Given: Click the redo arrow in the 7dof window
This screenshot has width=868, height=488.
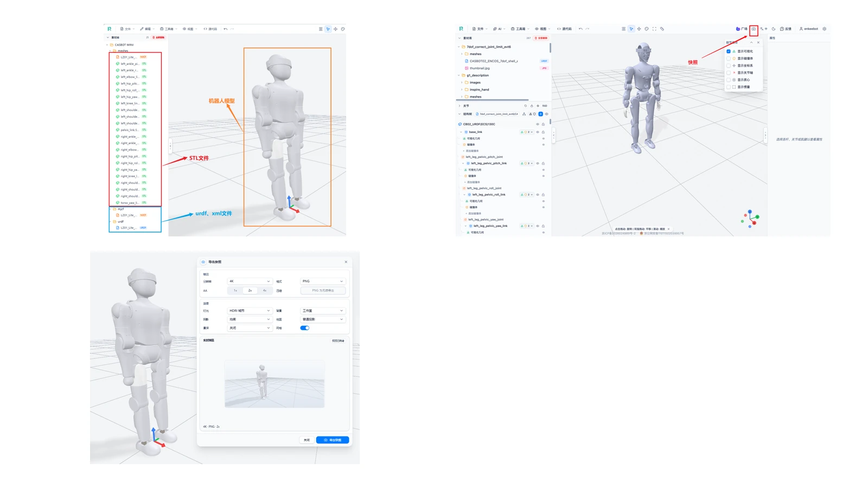Looking at the screenshot, I should point(587,29).
